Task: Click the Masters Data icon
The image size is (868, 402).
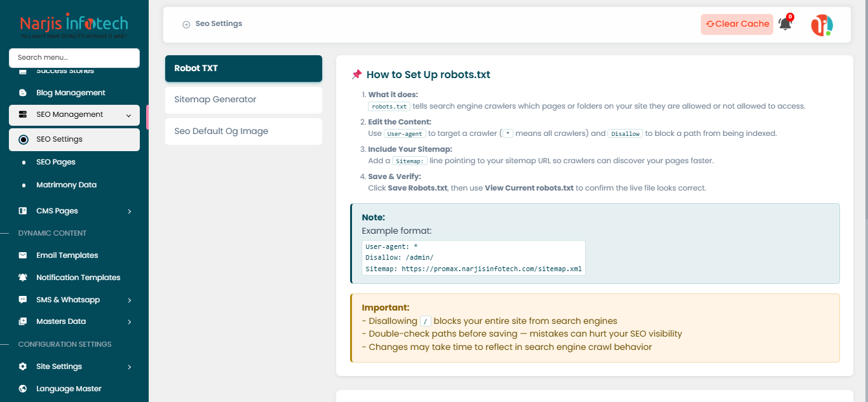Action: click(23, 321)
